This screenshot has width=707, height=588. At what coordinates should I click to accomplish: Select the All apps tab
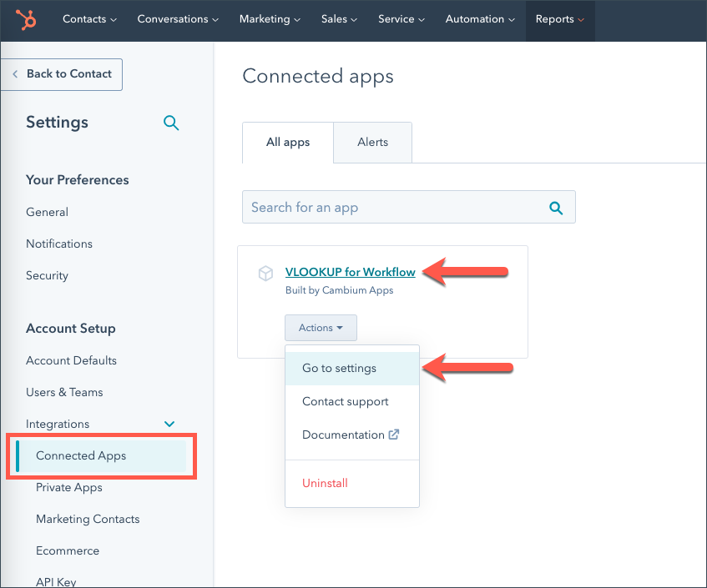[x=288, y=143]
